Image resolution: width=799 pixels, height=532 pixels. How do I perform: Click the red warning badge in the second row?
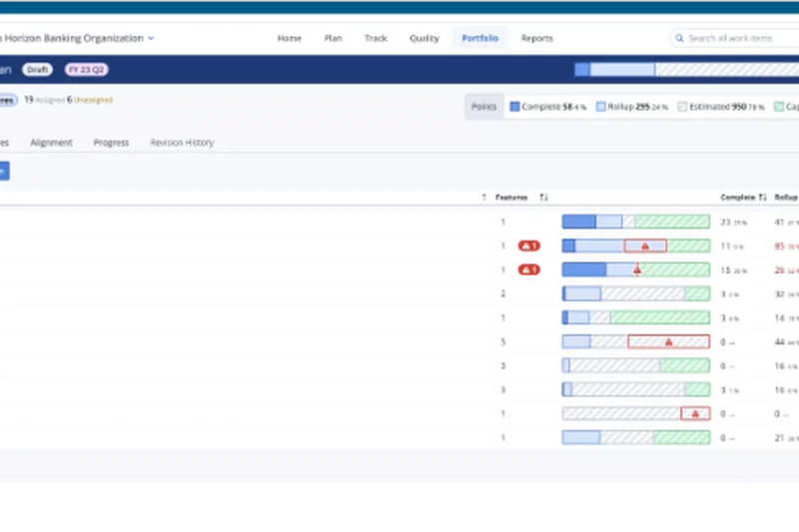click(x=528, y=246)
